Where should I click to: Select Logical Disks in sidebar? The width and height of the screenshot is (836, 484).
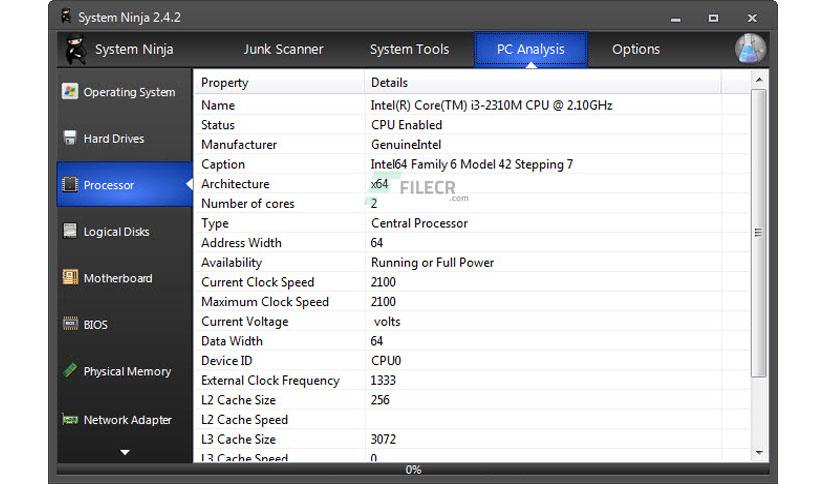(x=116, y=231)
